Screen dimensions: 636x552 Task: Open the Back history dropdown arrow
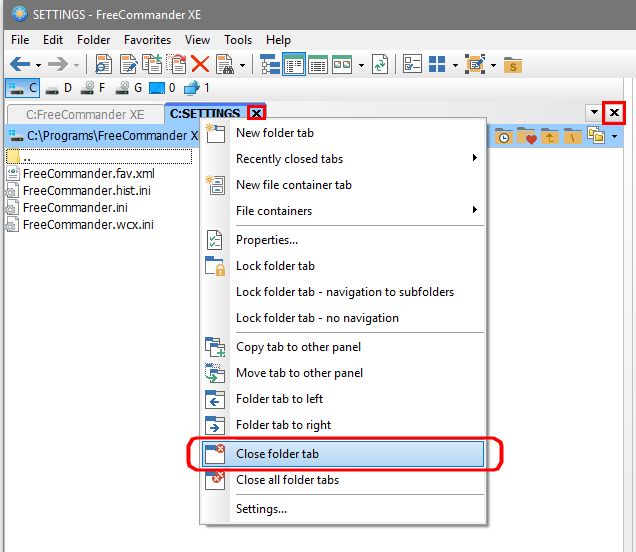coord(38,65)
